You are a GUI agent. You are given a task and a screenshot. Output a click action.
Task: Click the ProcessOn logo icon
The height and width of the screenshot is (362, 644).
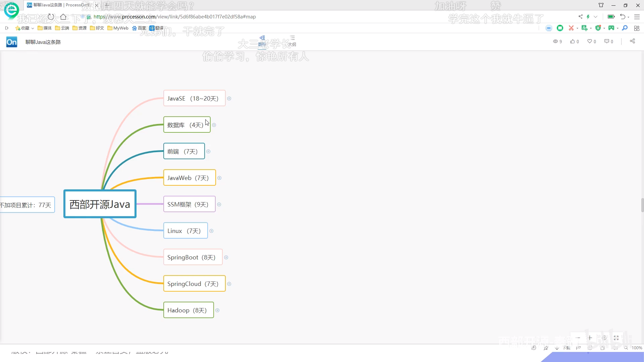(12, 42)
